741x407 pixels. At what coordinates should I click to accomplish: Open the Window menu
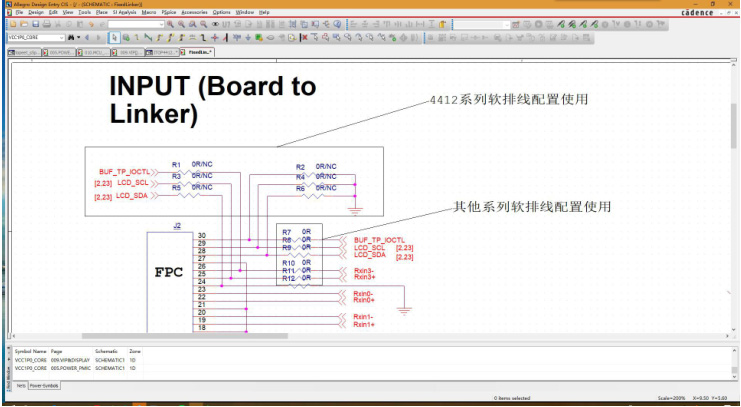pyautogui.click(x=244, y=12)
